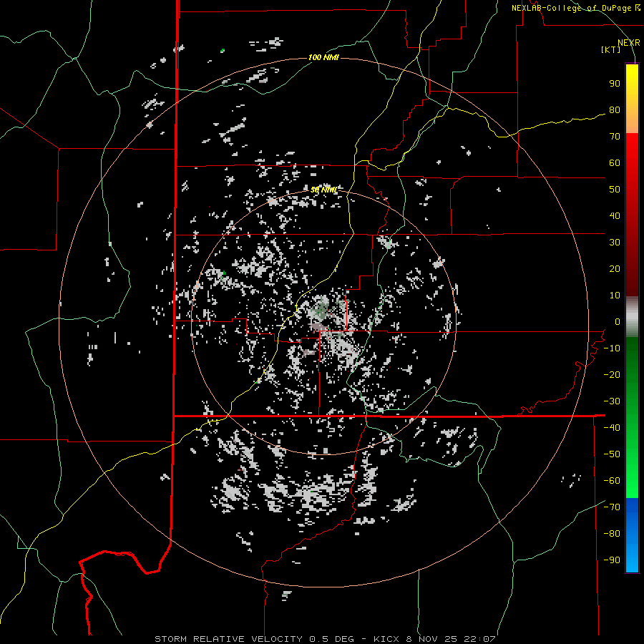Pick the gray zero-velocity segment of color bar

[632, 317]
